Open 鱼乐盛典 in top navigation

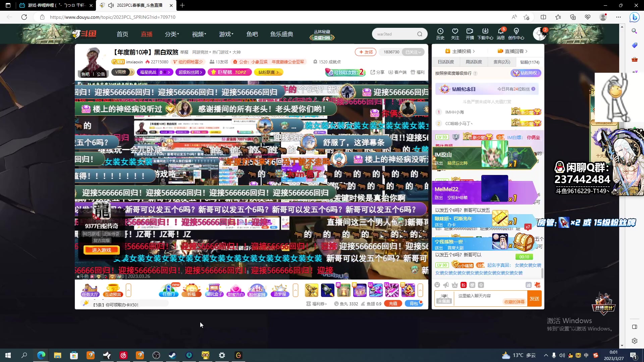pyautogui.click(x=282, y=34)
